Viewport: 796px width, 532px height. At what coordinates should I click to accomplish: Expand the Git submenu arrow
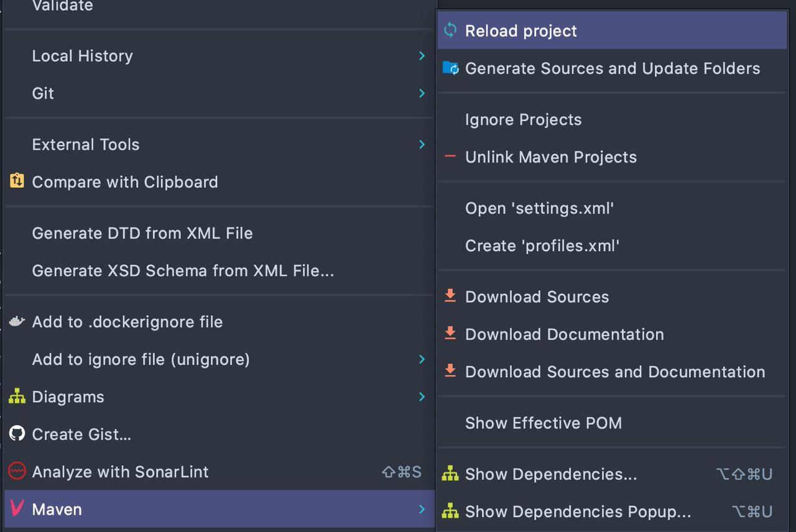point(422,93)
